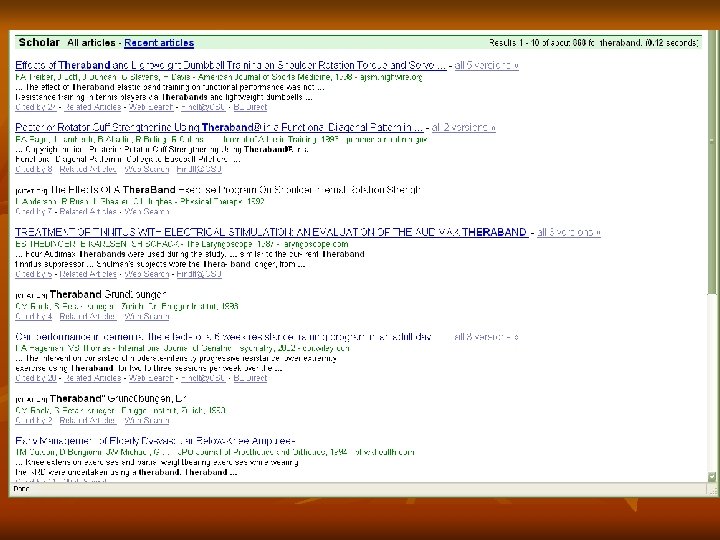Click the 'Scholar' heading text

tap(39, 42)
